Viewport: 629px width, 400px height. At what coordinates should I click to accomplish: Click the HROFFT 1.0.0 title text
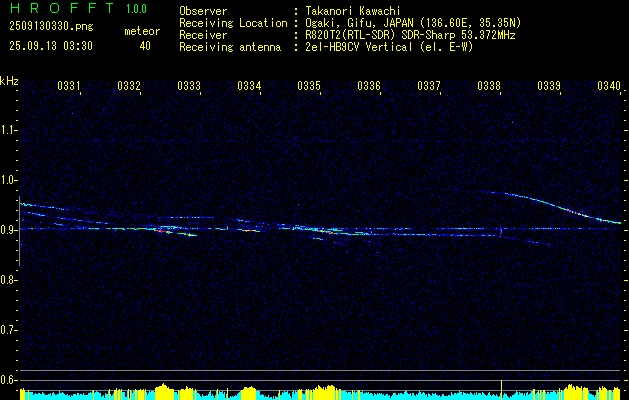[x=78, y=8]
